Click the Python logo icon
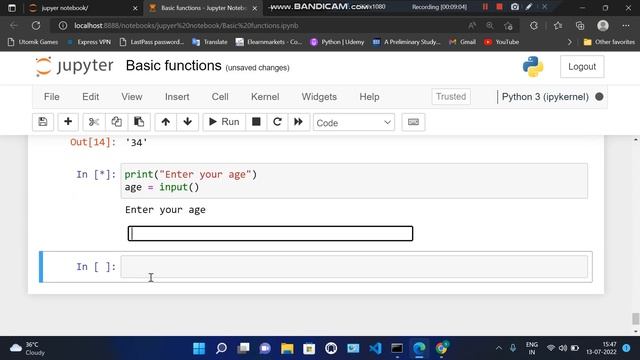Screen dimensions: 640x360 pos(533,67)
